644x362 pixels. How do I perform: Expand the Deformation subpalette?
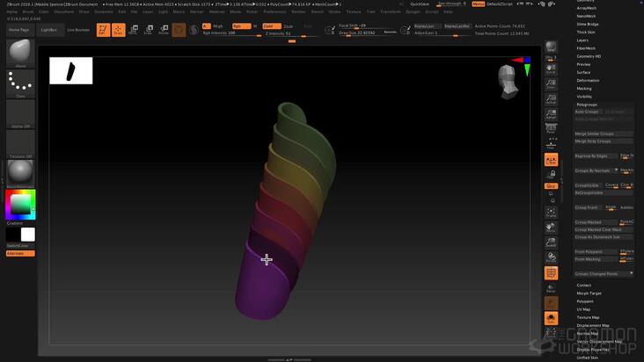click(x=588, y=80)
